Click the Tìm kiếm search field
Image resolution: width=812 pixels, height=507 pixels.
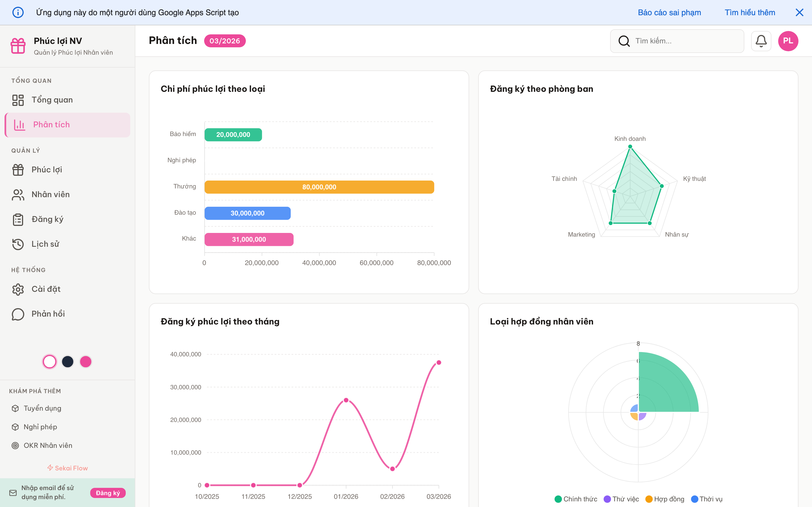[x=685, y=41]
